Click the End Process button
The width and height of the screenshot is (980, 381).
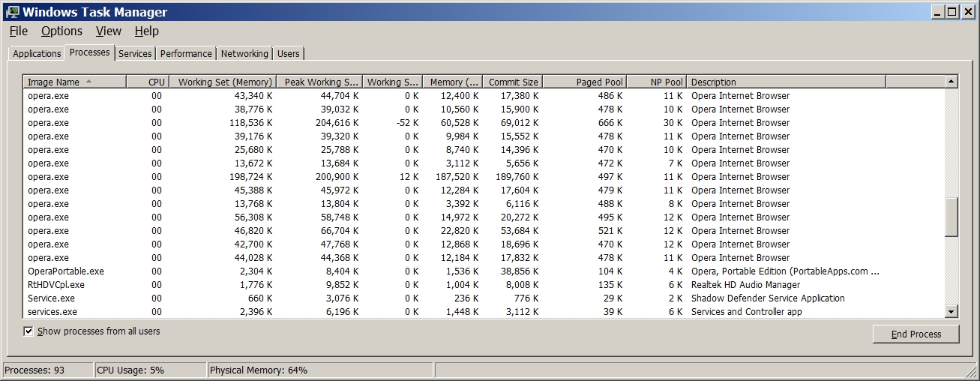(x=916, y=334)
